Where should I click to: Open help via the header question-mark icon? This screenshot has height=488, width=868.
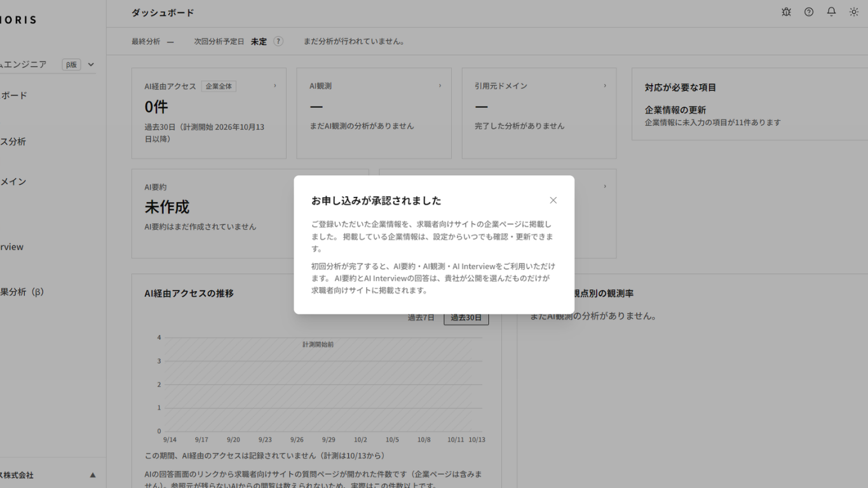[x=809, y=12]
